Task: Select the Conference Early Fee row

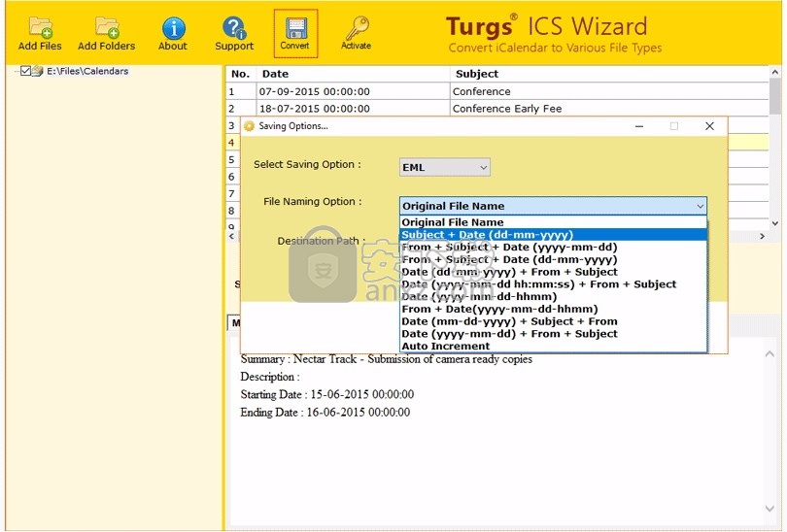Action: click(x=496, y=109)
